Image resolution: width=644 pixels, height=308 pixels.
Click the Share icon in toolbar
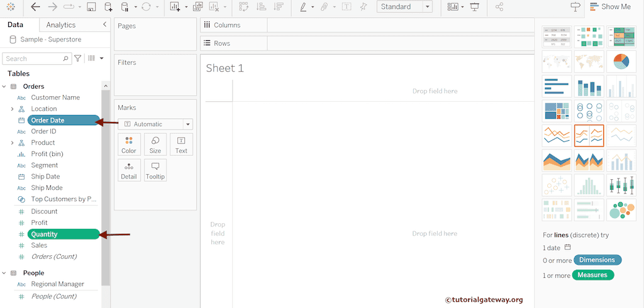coord(499,7)
